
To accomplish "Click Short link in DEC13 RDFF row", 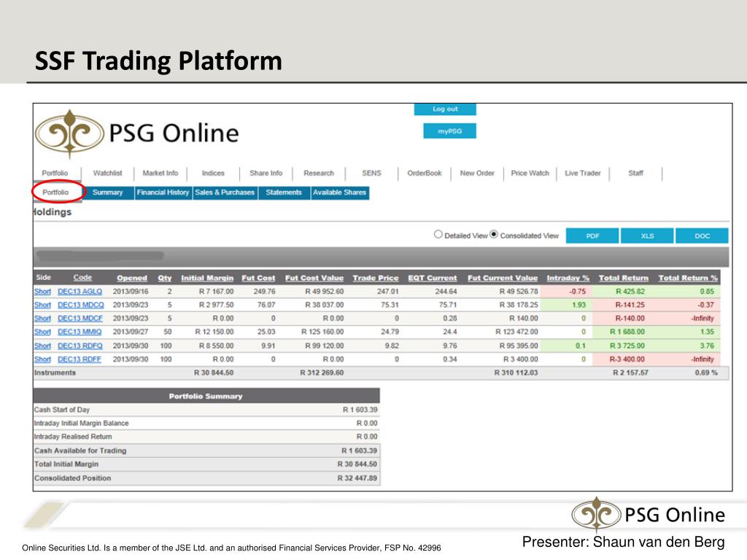I will click(x=42, y=359).
